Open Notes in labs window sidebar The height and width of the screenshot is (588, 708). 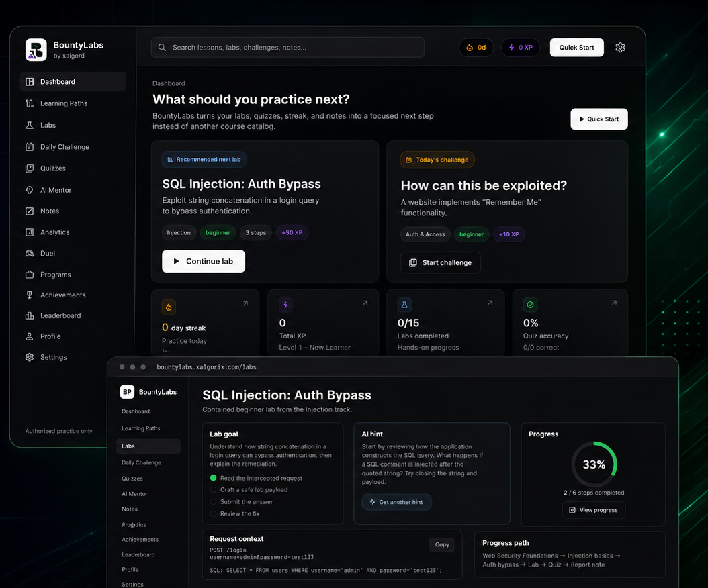click(x=130, y=509)
